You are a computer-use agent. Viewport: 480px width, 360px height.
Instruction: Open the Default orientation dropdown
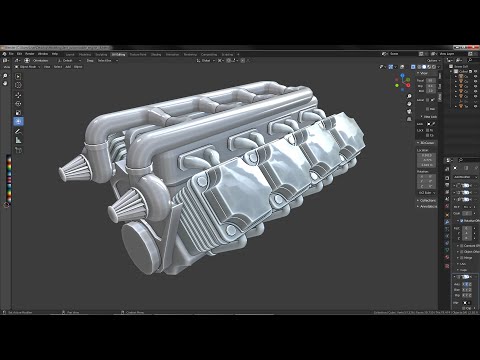70,61
